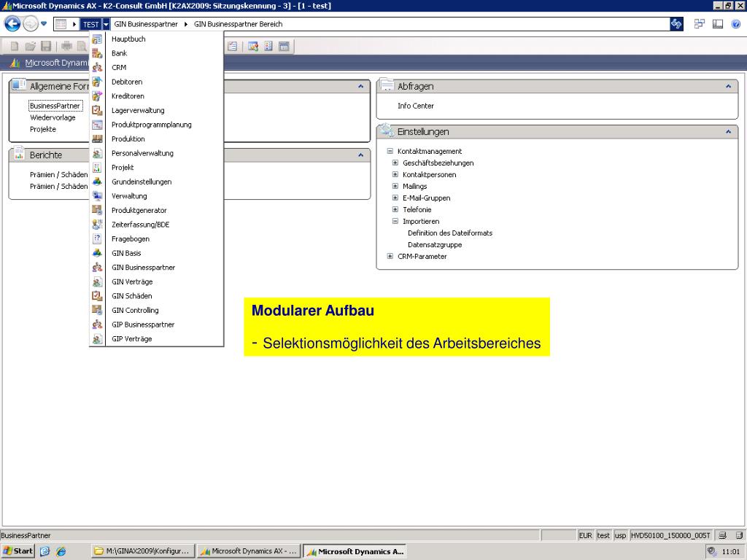The height and width of the screenshot is (560, 747).
Task: Open the Info Center link
Action: tap(416, 106)
